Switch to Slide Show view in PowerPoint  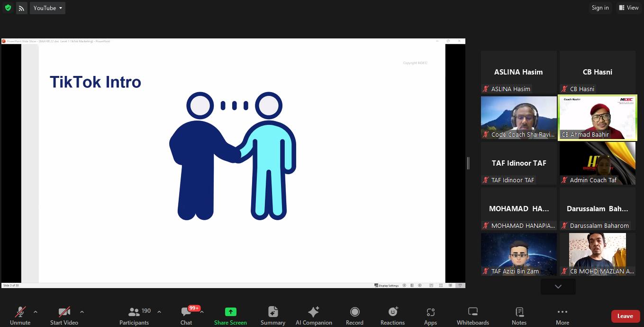coord(460,286)
